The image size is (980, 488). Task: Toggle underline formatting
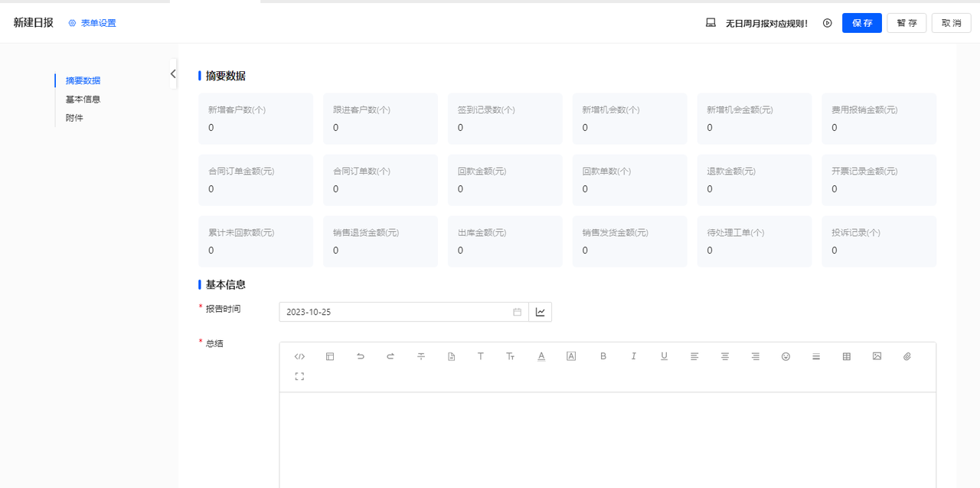pos(664,356)
